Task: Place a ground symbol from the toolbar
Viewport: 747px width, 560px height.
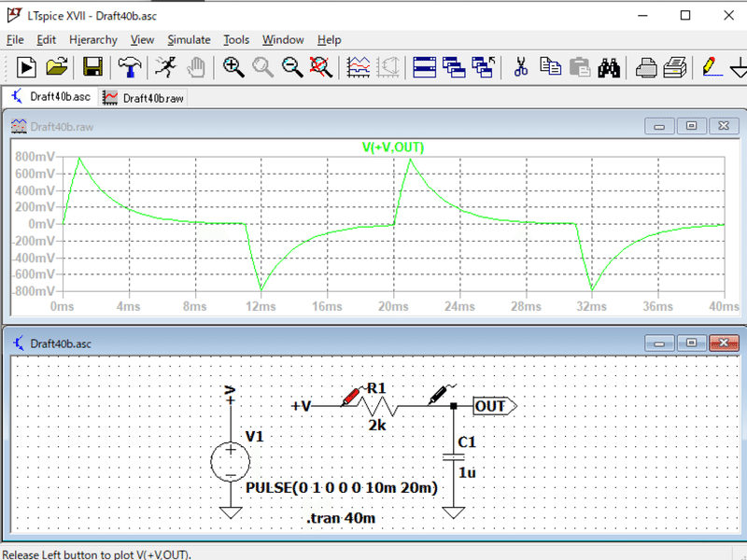Action: click(739, 67)
